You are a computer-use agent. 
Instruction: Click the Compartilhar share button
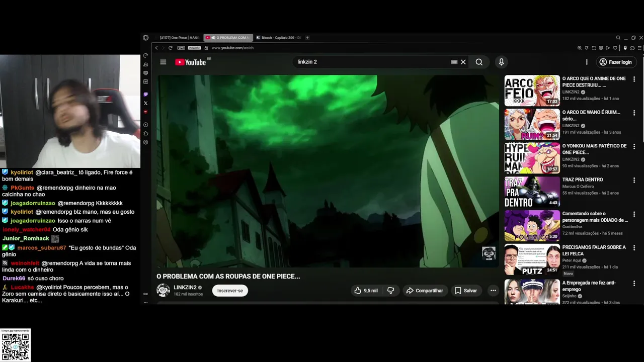425,291
